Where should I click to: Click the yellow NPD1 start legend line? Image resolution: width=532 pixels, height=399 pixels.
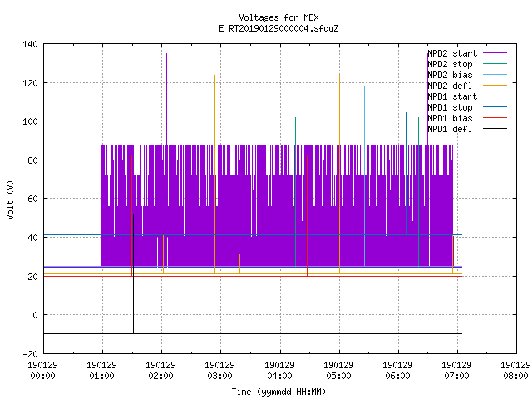click(x=495, y=96)
